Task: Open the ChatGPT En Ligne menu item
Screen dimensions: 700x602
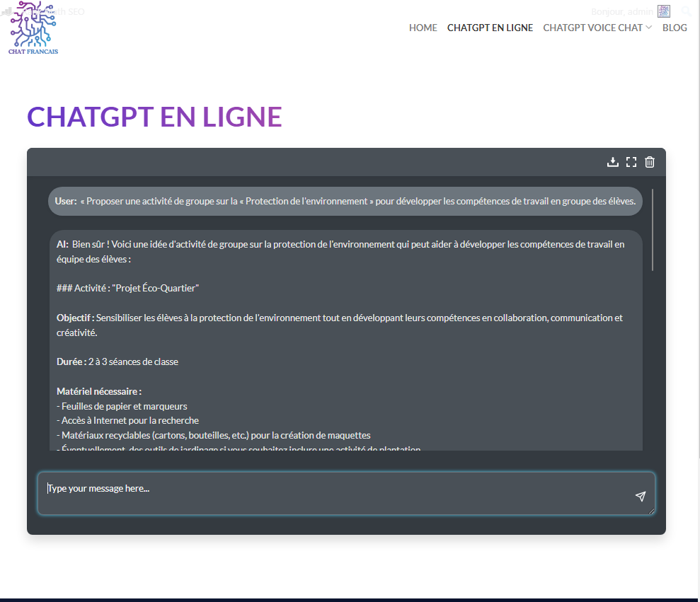Action: pos(490,28)
